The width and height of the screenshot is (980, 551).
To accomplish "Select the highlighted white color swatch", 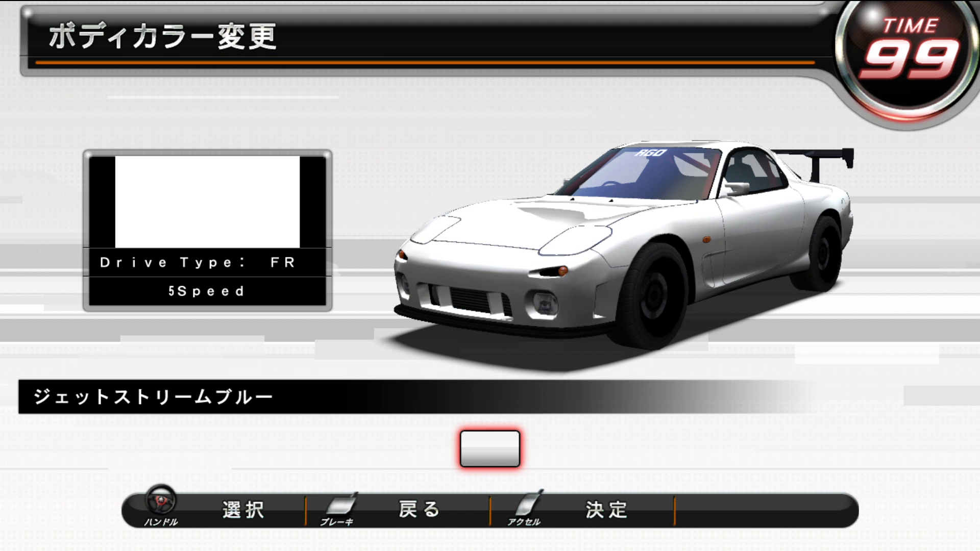I will click(490, 448).
